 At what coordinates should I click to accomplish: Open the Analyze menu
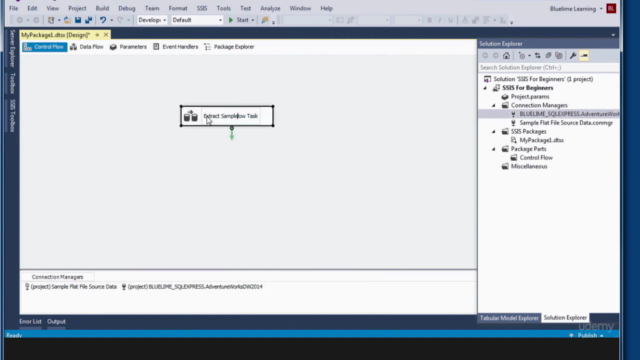coord(270,8)
